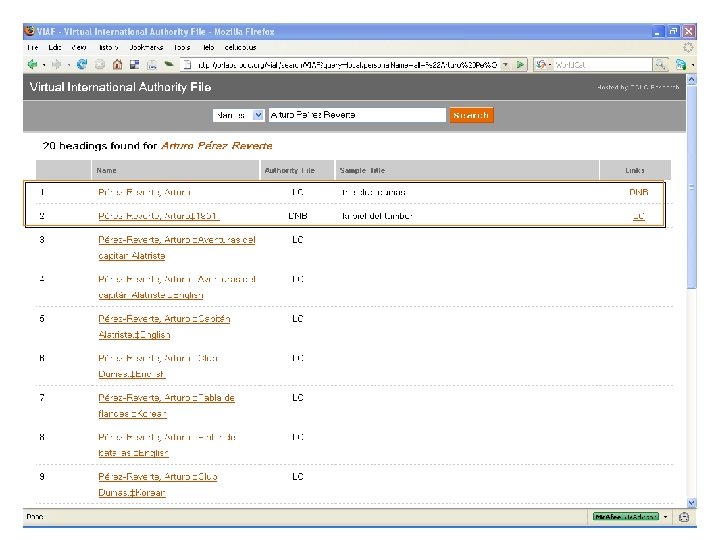The image size is (720, 540).
Task: Open the Tools menu
Action: click(182, 47)
